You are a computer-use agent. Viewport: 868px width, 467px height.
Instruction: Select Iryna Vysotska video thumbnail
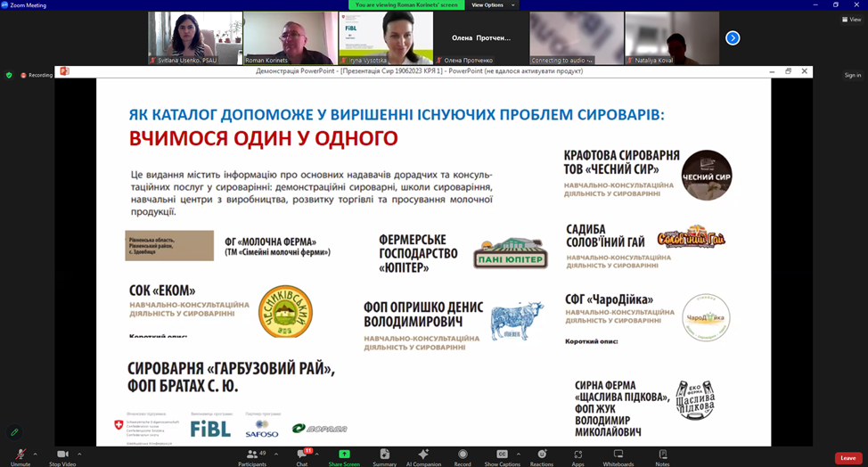click(x=386, y=38)
